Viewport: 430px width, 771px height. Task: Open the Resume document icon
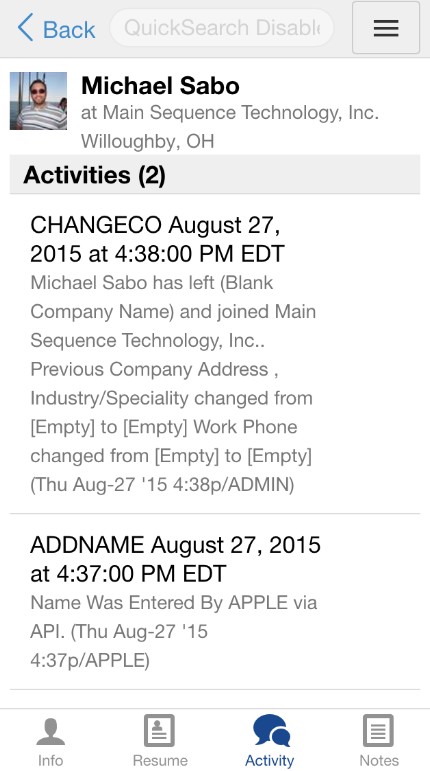pos(159,731)
